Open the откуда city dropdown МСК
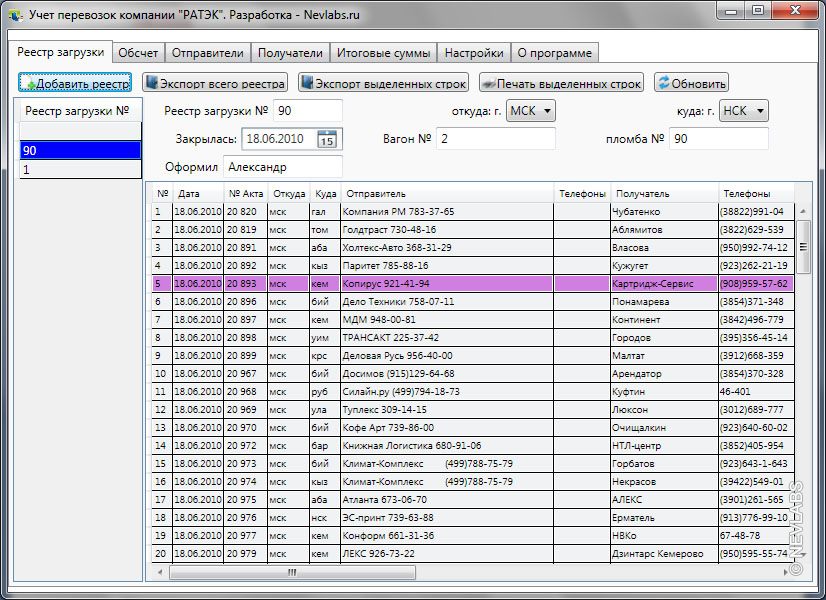 (530, 111)
